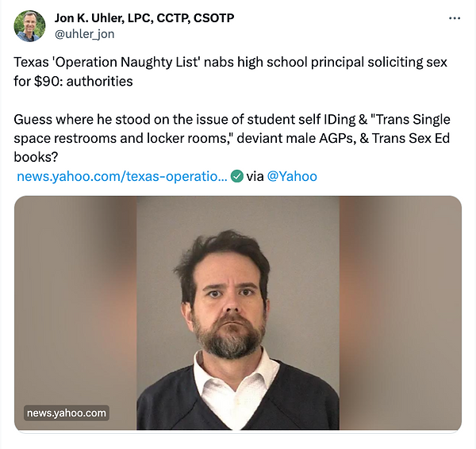The width and height of the screenshot is (476, 449).
Task: Click empty space right of @uhler_jon handle
Action: (273, 34)
